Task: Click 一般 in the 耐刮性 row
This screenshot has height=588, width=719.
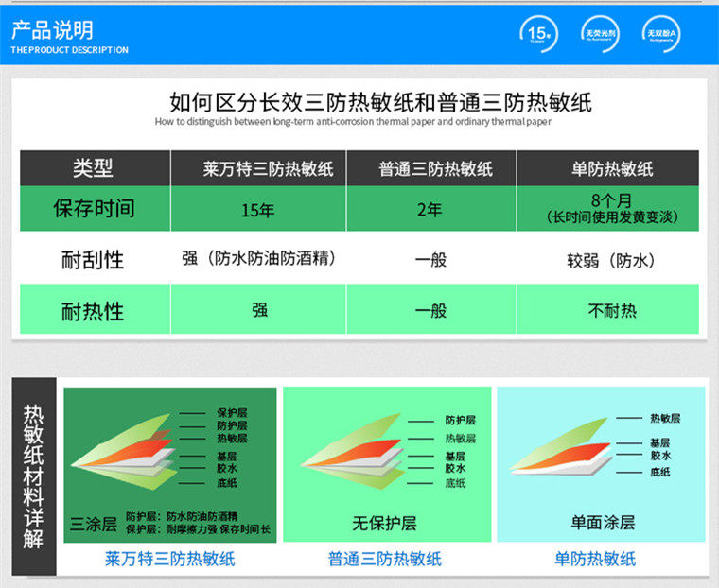Action: 430,260
